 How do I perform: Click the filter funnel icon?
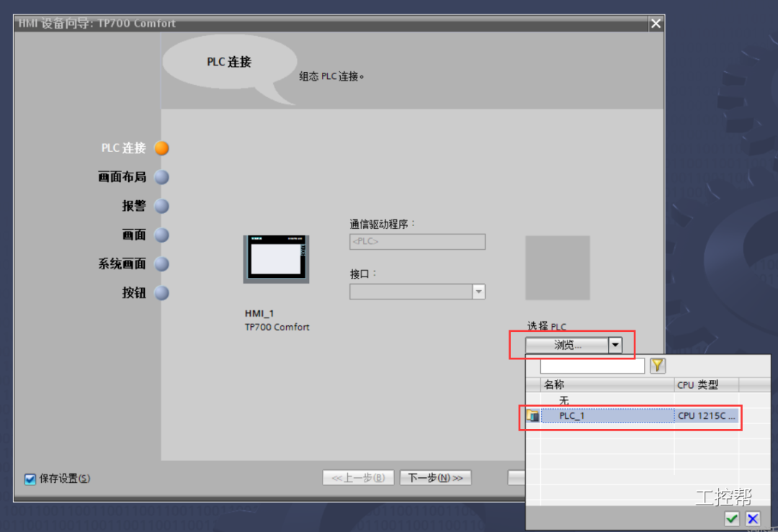pyautogui.click(x=658, y=366)
